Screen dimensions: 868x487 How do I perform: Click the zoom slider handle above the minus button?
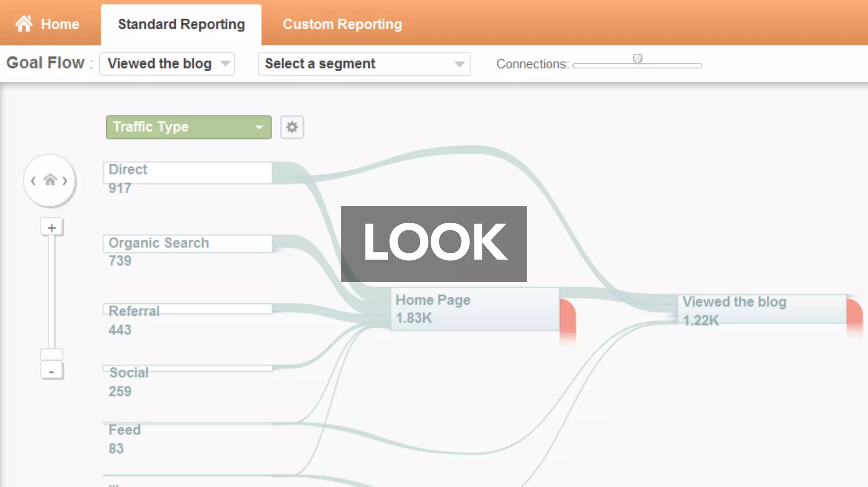pos(52,354)
